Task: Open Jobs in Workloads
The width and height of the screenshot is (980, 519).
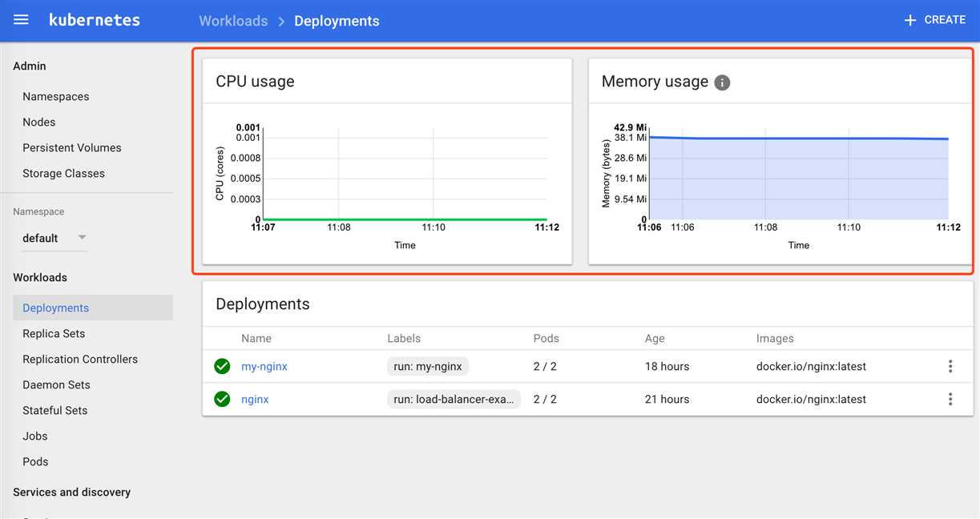Action: point(35,436)
